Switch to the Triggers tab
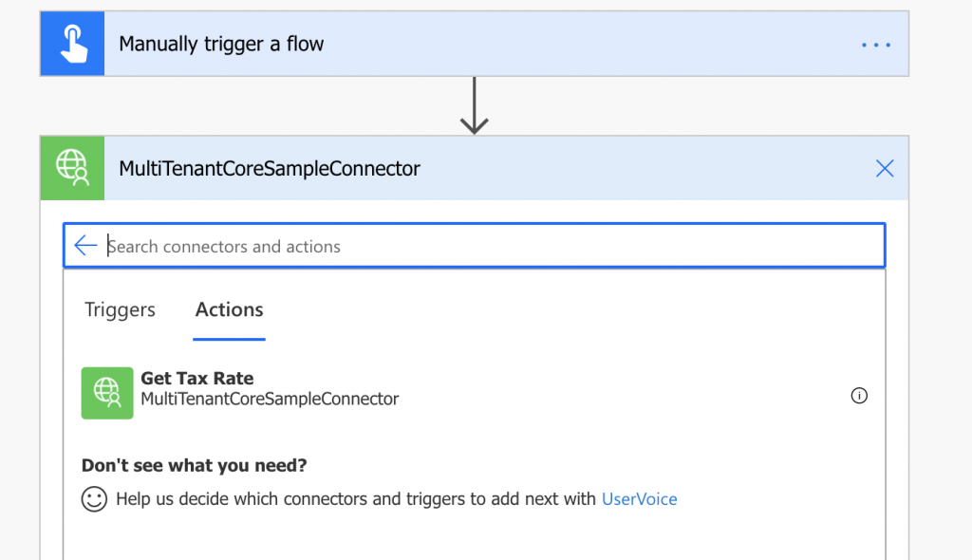Viewport: 972px width, 560px height. [120, 309]
